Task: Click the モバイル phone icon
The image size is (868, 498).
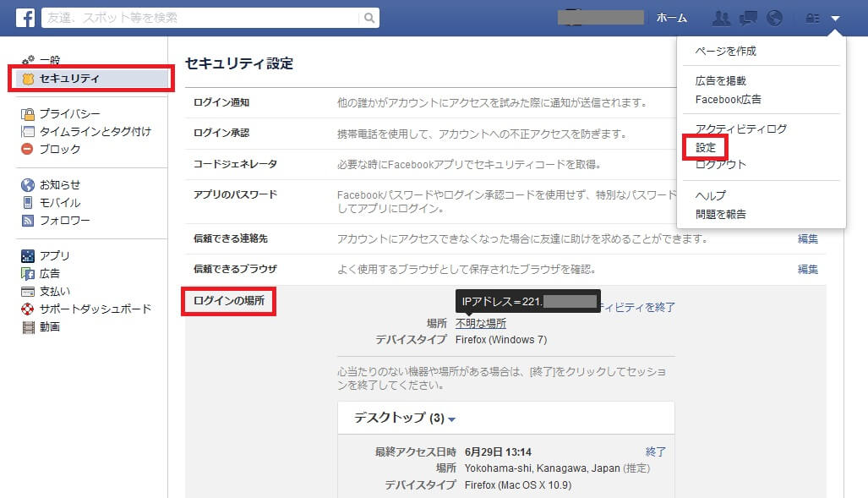Action: point(28,203)
